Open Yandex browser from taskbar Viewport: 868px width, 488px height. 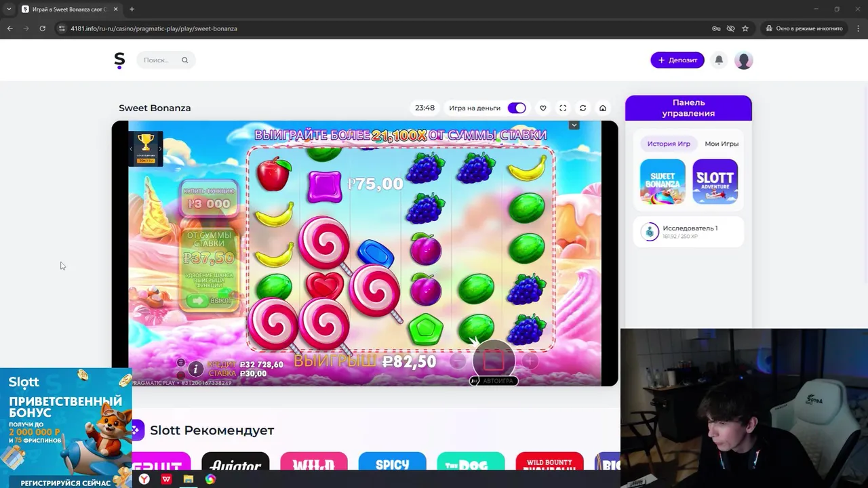point(144,479)
